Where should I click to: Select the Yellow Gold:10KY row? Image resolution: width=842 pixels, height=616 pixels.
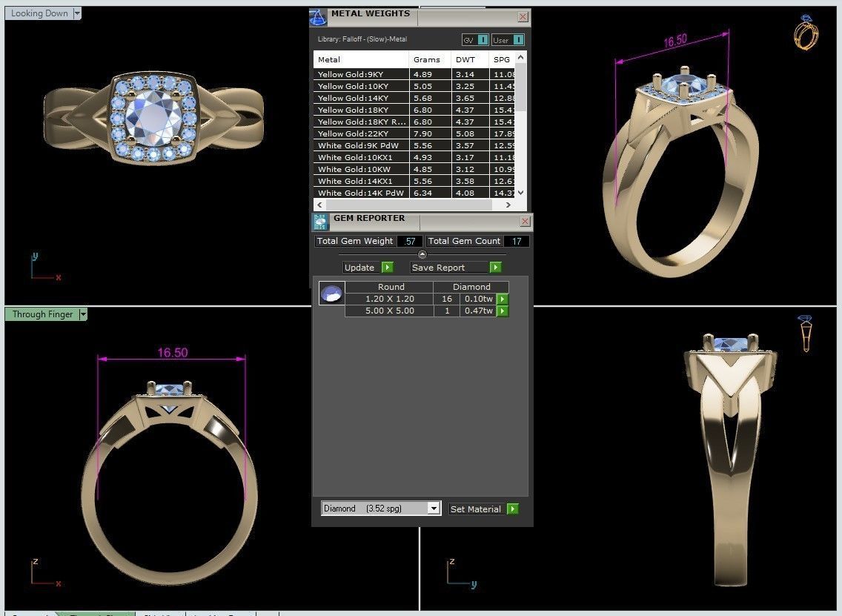click(414, 86)
